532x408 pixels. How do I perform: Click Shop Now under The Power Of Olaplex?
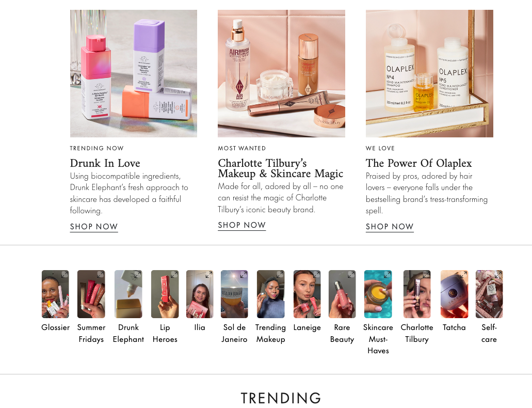click(x=390, y=227)
